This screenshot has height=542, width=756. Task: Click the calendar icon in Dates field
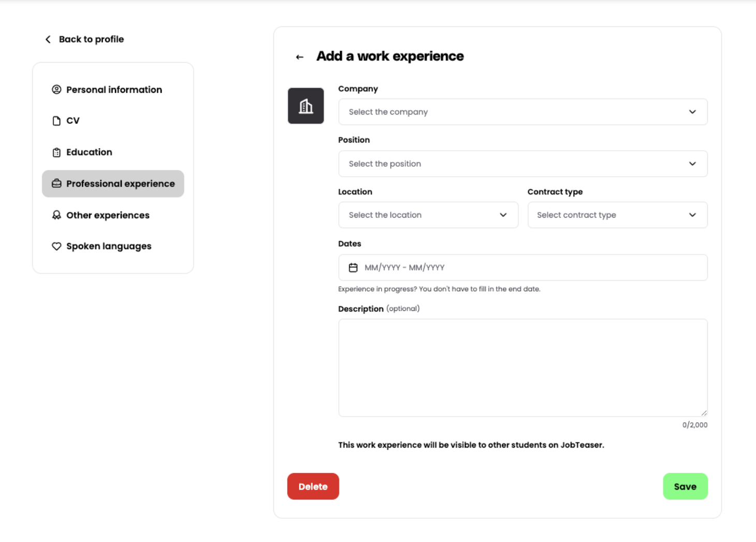point(353,268)
